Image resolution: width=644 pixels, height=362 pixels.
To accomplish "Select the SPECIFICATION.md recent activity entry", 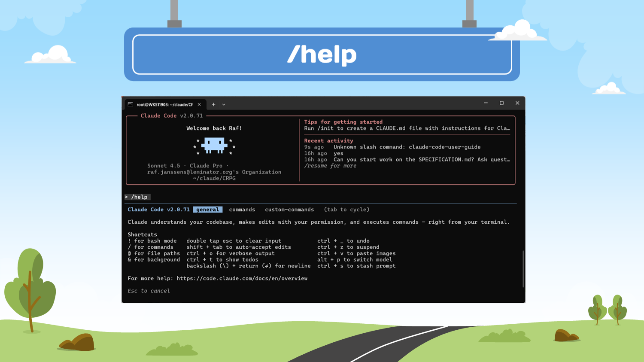I will 421,159.
